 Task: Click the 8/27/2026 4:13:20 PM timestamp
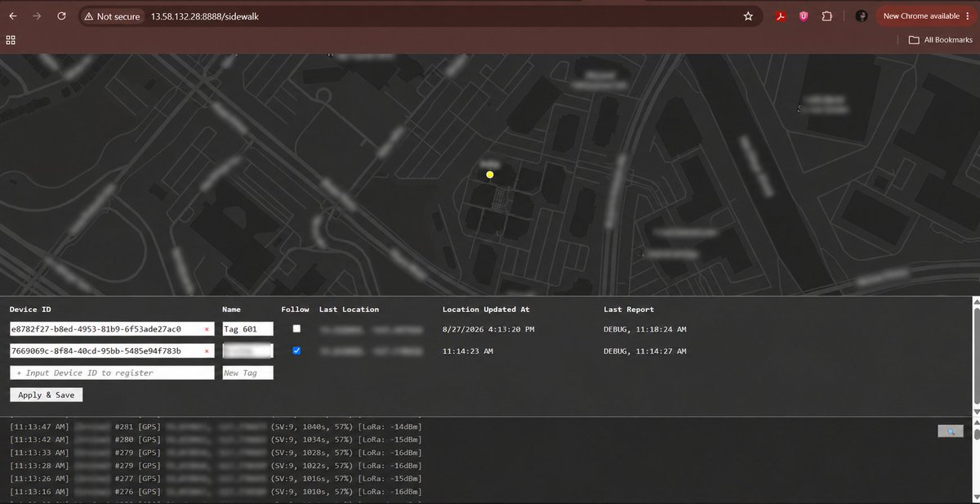pyautogui.click(x=488, y=329)
